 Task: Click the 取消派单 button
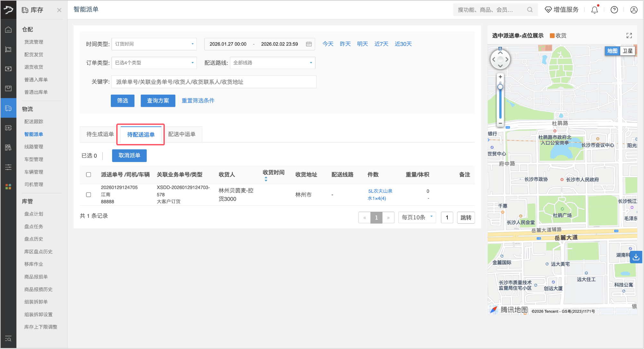click(x=129, y=156)
